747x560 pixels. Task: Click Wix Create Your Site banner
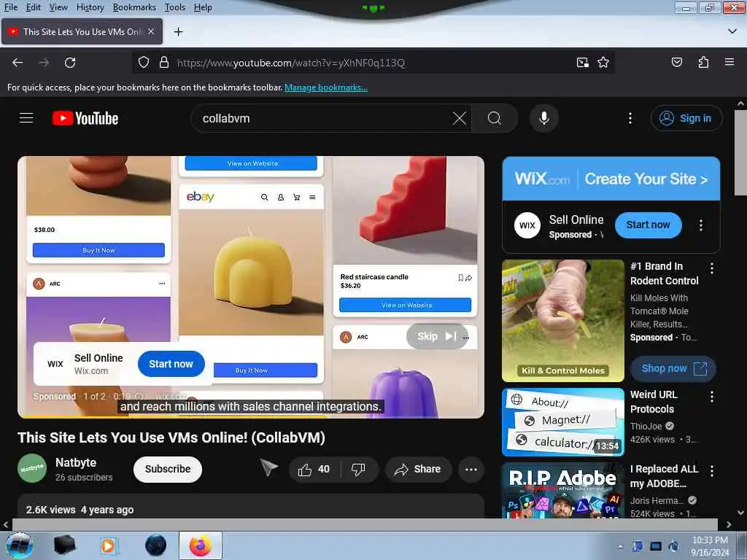611,179
